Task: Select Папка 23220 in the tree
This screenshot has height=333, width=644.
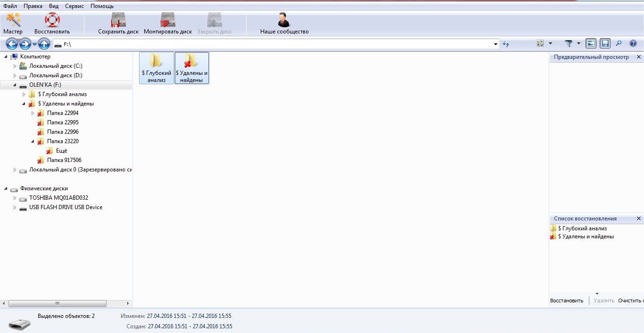Action: pyautogui.click(x=63, y=141)
